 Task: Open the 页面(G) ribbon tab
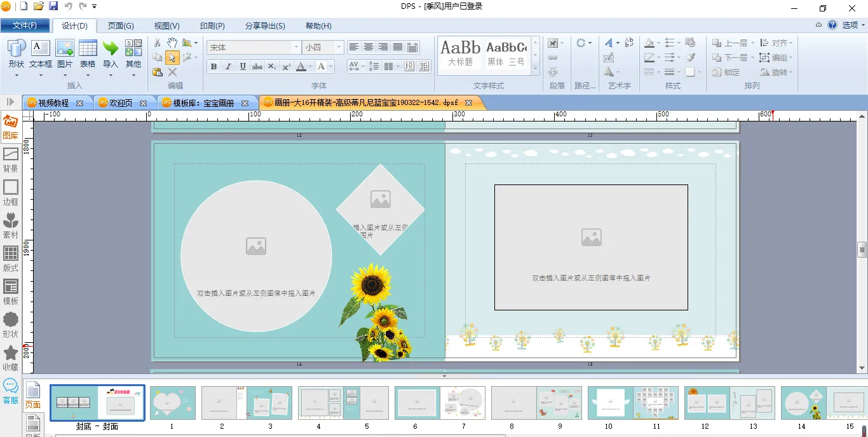(121, 26)
